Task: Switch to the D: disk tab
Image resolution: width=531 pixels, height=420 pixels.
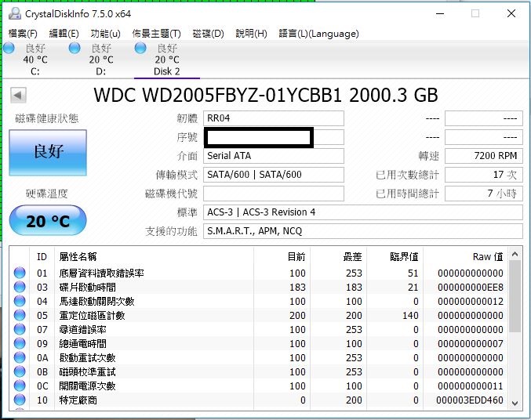Action: (100, 60)
